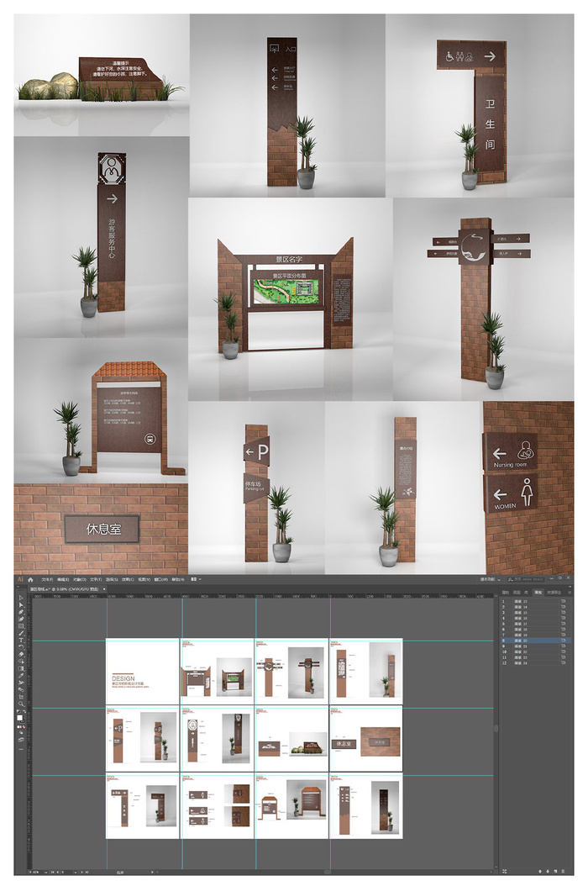Image resolution: width=588 pixels, height=886 pixels.
Task: Select the Shape Builder tool
Action: pyautogui.click(x=21, y=662)
